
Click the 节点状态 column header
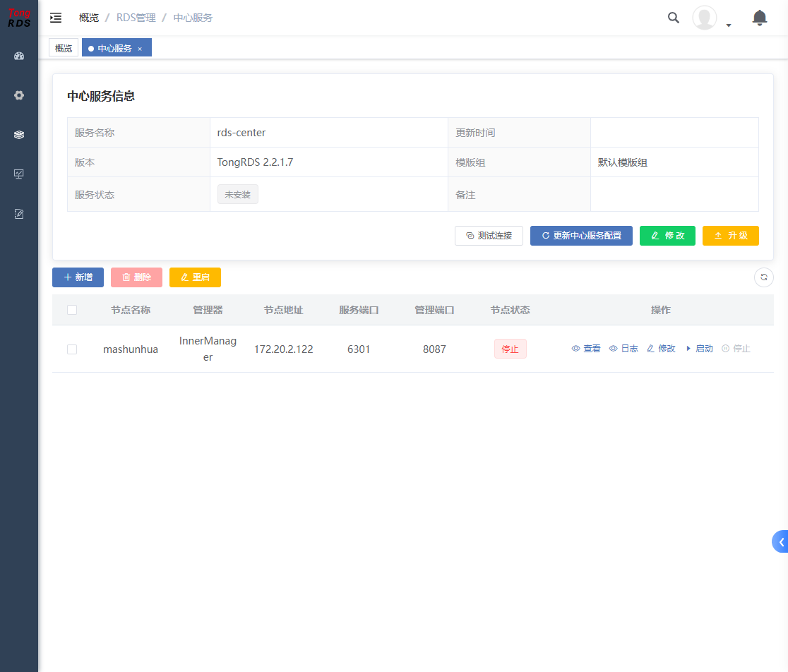[510, 310]
